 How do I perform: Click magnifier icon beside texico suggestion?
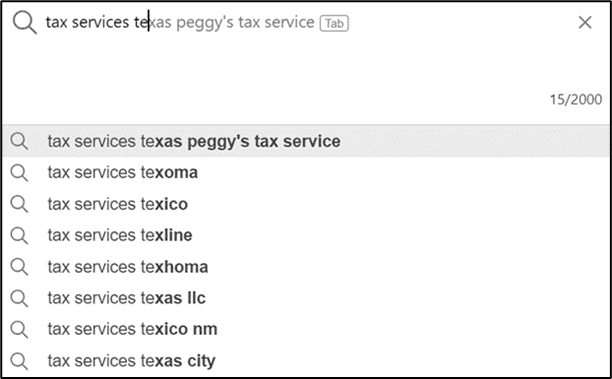coord(19,204)
